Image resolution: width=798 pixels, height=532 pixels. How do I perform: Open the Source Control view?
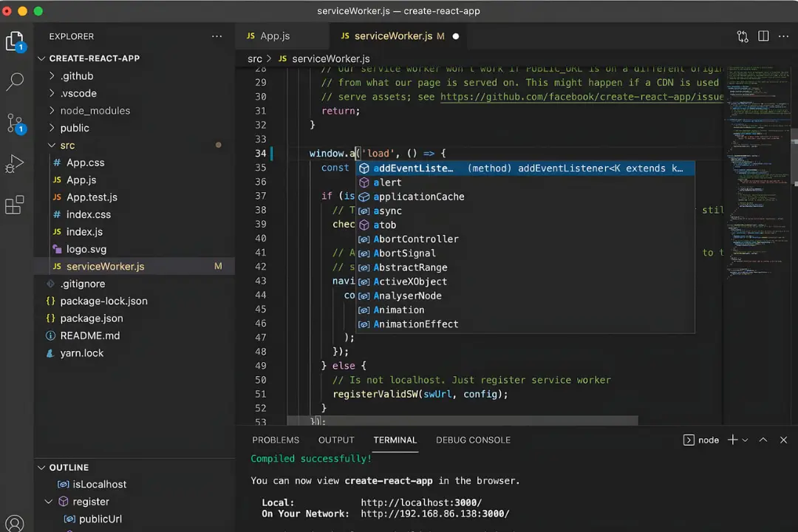(16, 123)
